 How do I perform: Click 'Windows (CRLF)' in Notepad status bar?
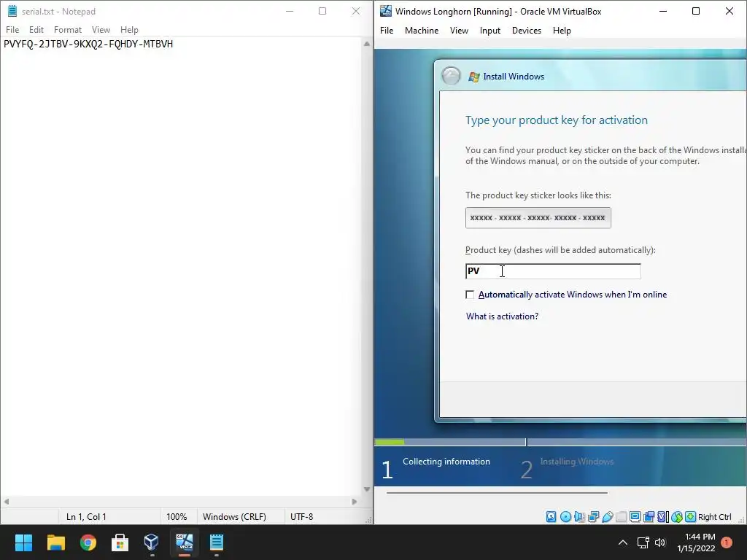[x=234, y=517]
